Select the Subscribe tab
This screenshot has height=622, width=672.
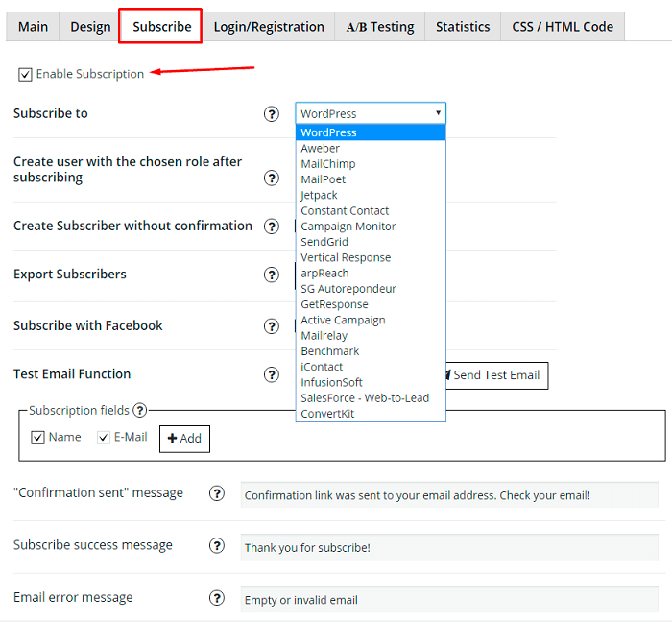point(161,27)
